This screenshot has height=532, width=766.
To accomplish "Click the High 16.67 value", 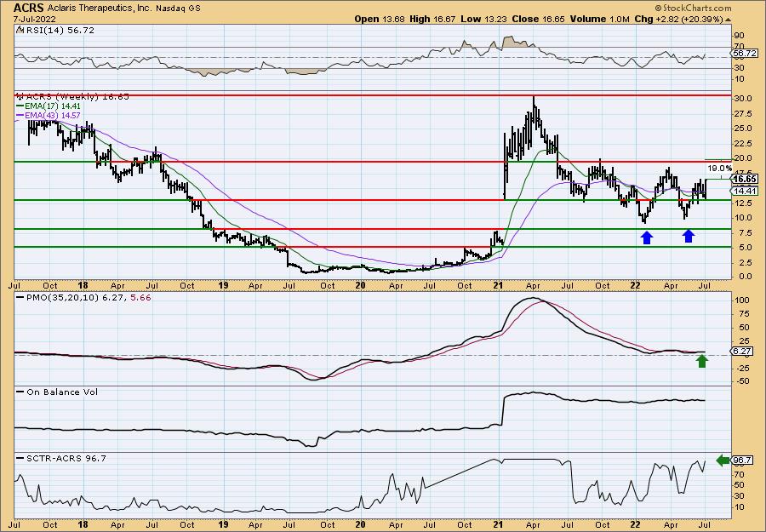I will point(433,19).
